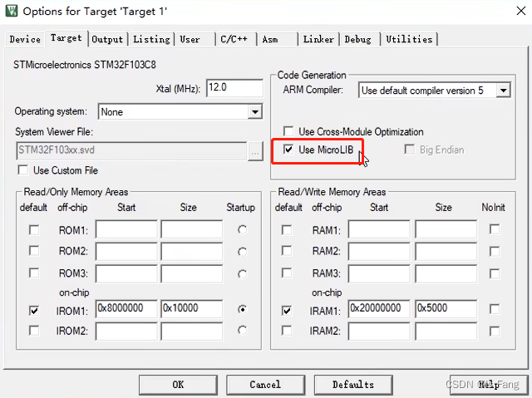This screenshot has width=532, height=398.
Task: Click the IROM2 Start field
Action: coord(126,331)
